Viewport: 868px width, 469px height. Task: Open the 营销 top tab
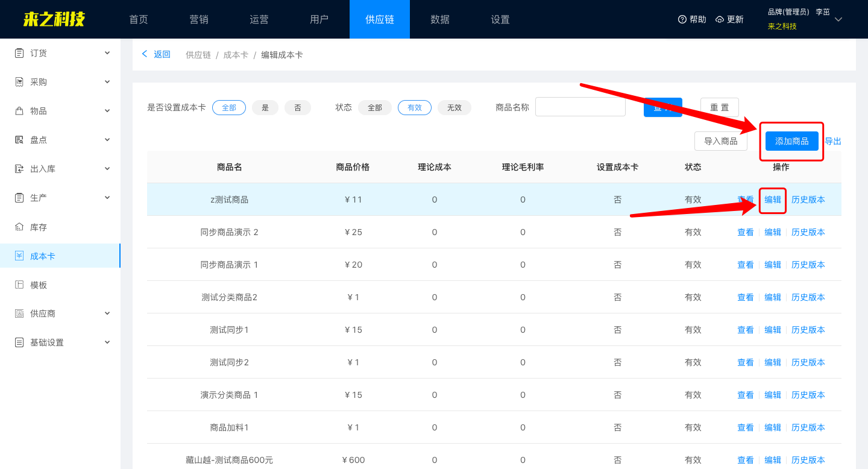pyautogui.click(x=199, y=19)
